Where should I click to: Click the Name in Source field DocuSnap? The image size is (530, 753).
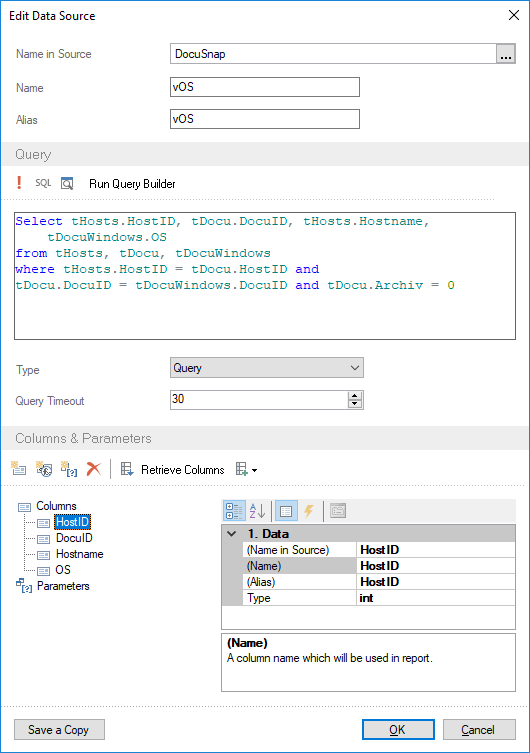333,54
